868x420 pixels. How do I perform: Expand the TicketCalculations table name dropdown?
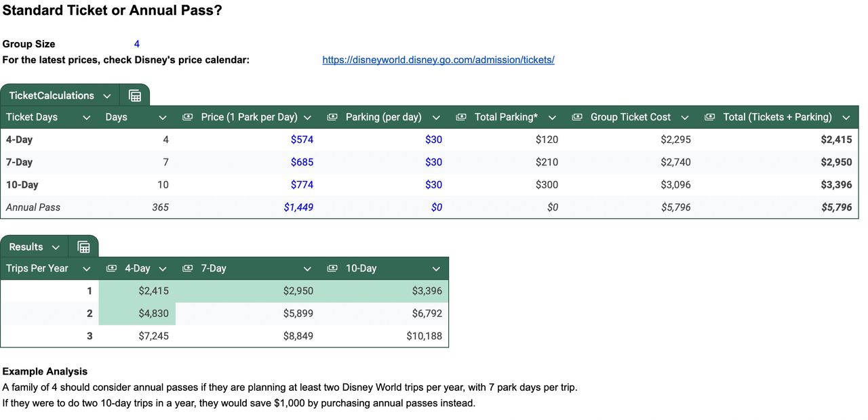point(107,96)
